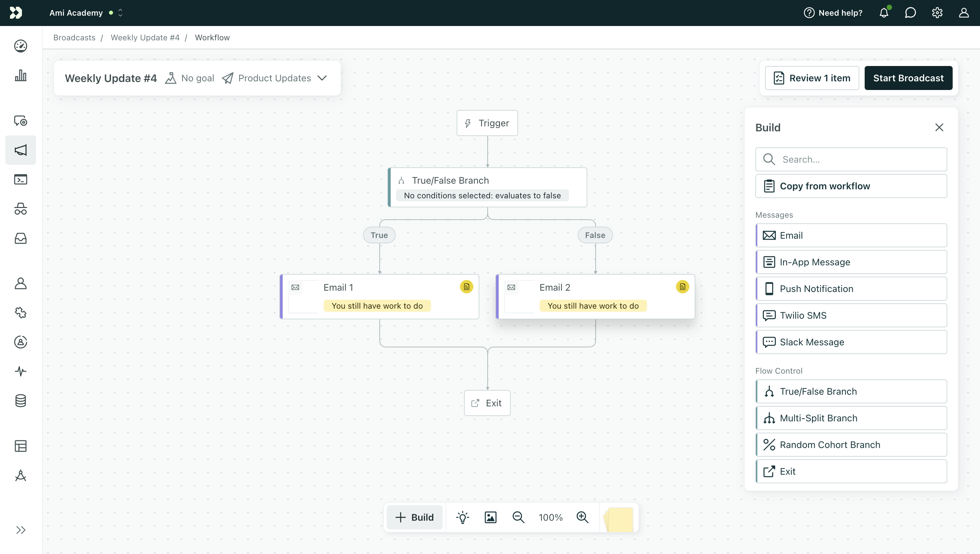980x554 pixels.
Task: Click the No goal flask setting
Action: (x=189, y=78)
